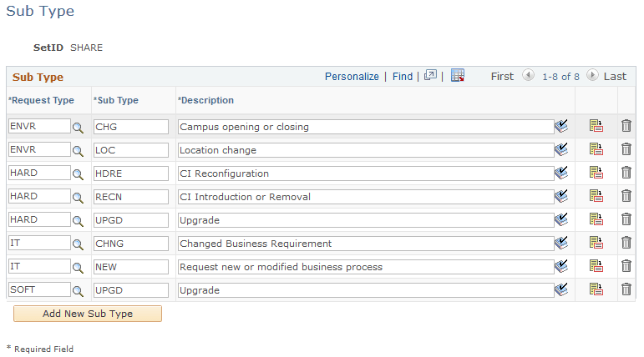Image resolution: width=644 pixels, height=357 pixels.
Task: Click the Request Type field in NEW row
Action: point(38,267)
